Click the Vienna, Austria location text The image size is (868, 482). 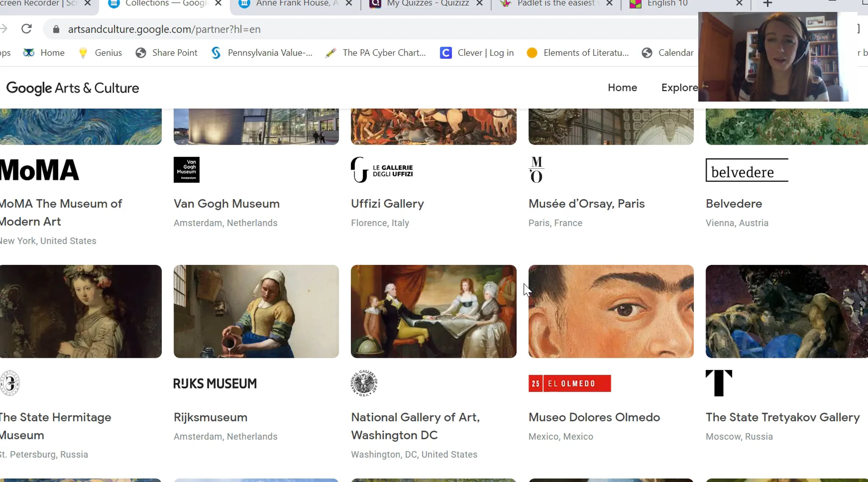(x=737, y=223)
